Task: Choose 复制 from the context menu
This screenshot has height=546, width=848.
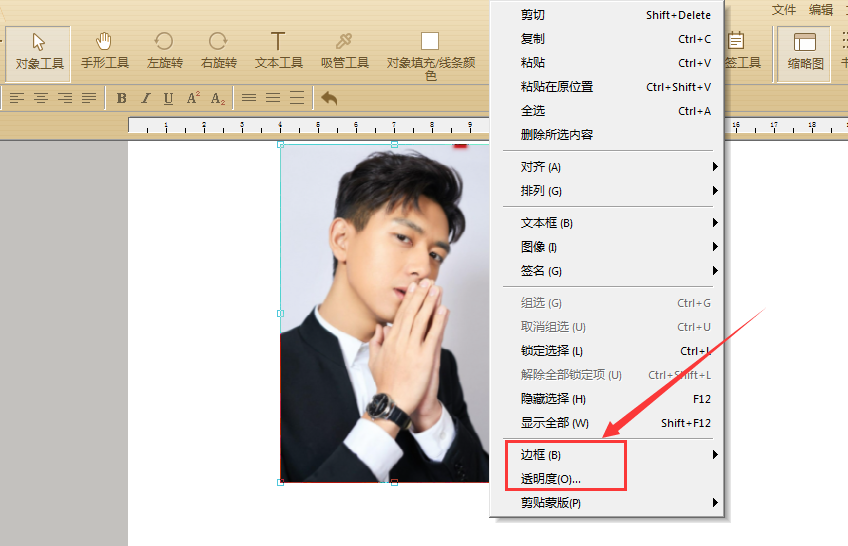Action: pyautogui.click(x=607, y=39)
